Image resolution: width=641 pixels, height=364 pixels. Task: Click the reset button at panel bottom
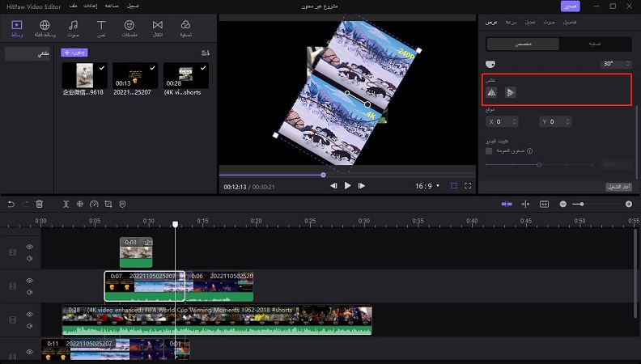618,187
